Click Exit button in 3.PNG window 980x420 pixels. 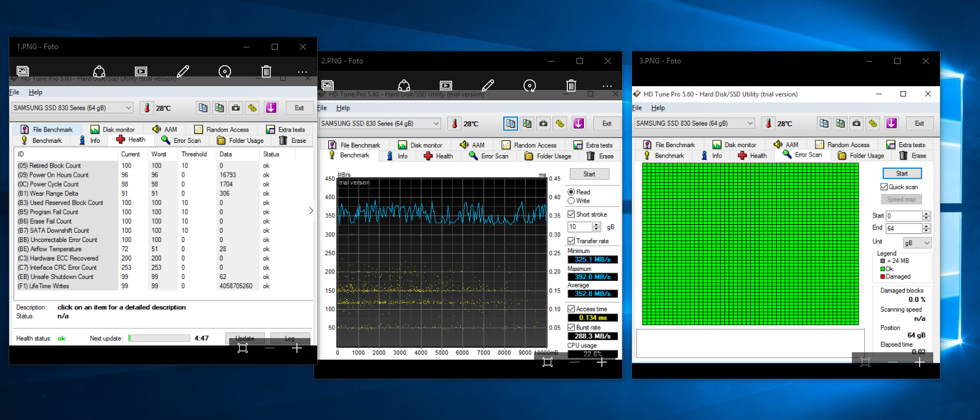pos(920,123)
